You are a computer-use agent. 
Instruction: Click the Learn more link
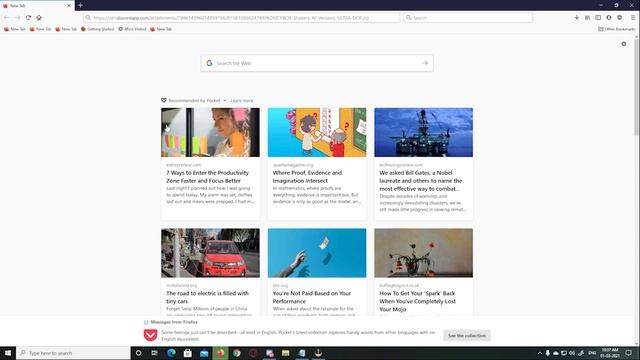[242, 100]
